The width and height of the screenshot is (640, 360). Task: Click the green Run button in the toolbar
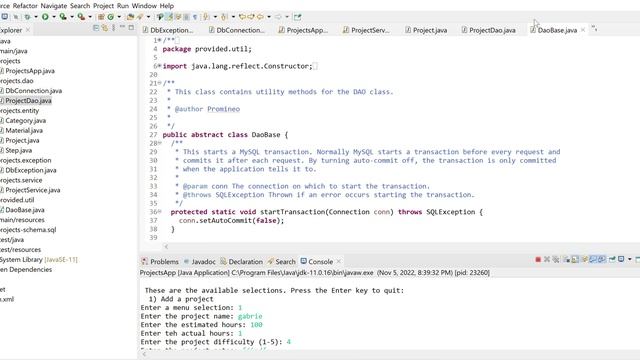[x=45, y=17]
